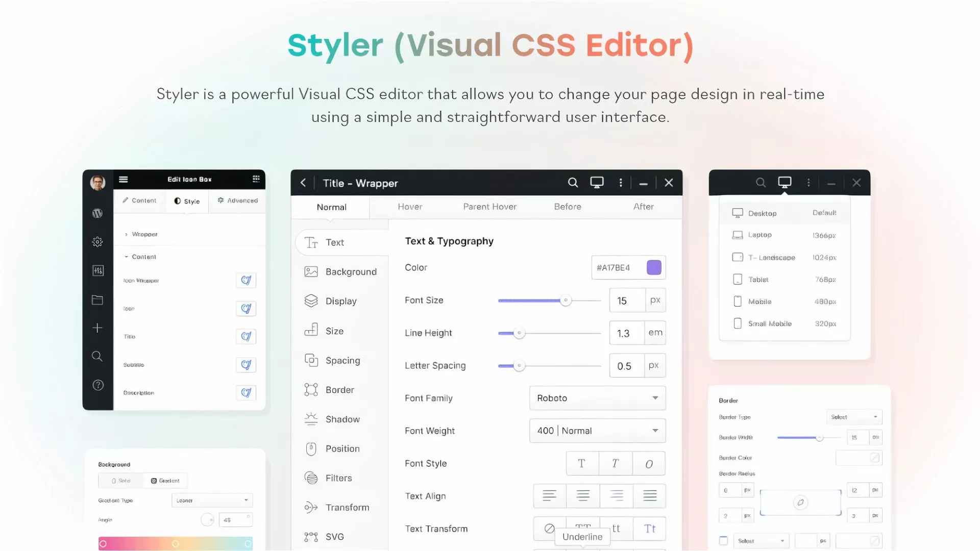980x551 pixels.
Task: Select the Gradient background type toggle
Action: [x=165, y=481]
